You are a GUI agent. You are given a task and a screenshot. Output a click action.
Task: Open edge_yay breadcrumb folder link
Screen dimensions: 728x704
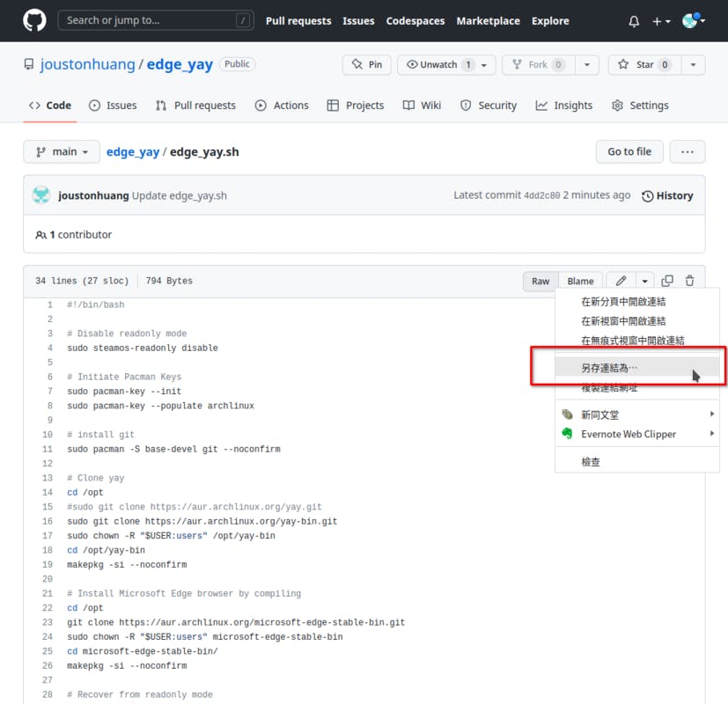coord(133,151)
